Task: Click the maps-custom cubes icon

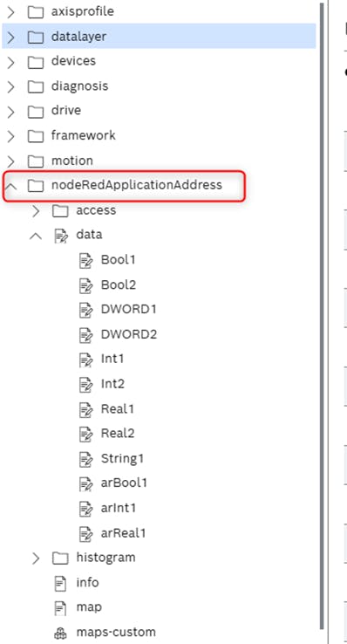Action: point(61,633)
